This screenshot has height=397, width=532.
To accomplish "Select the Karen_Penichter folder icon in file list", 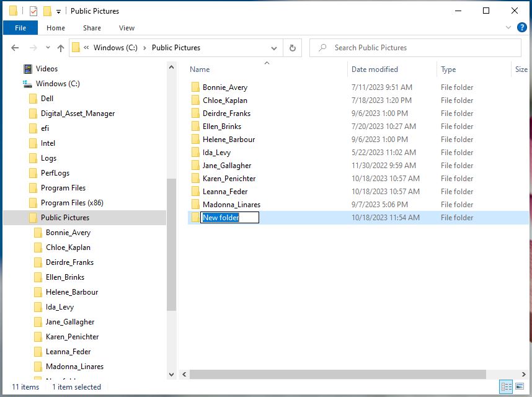I will pyautogui.click(x=195, y=179).
